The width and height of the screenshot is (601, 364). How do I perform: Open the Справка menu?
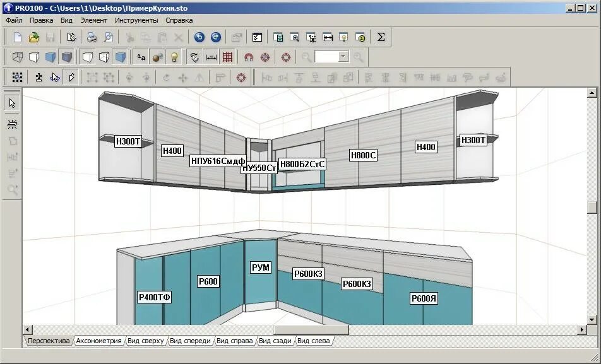[179, 20]
